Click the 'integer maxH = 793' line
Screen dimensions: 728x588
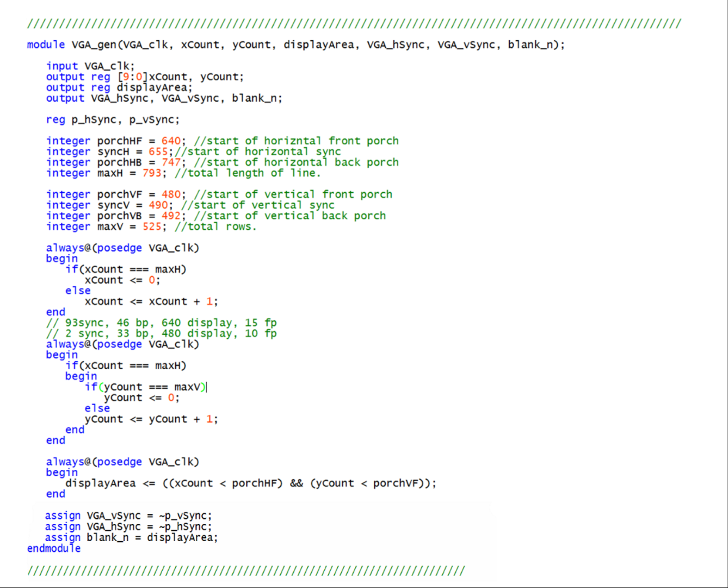pyautogui.click(x=183, y=173)
